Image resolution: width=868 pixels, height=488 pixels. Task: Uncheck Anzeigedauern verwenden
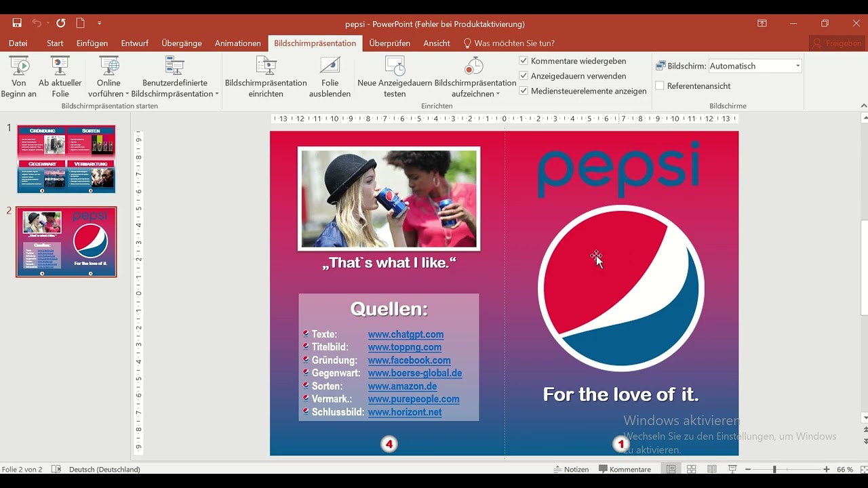click(524, 76)
